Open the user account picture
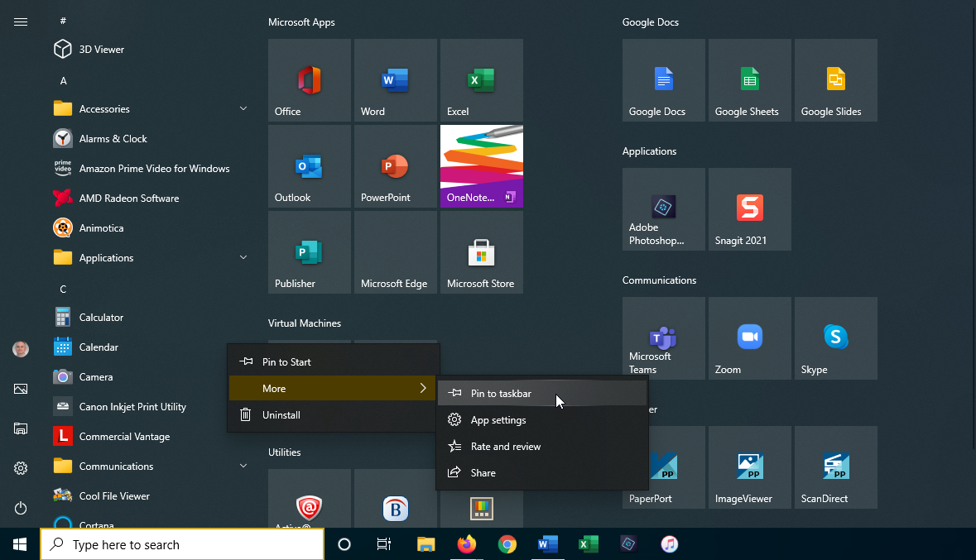The width and height of the screenshot is (976, 560). (x=21, y=349)
